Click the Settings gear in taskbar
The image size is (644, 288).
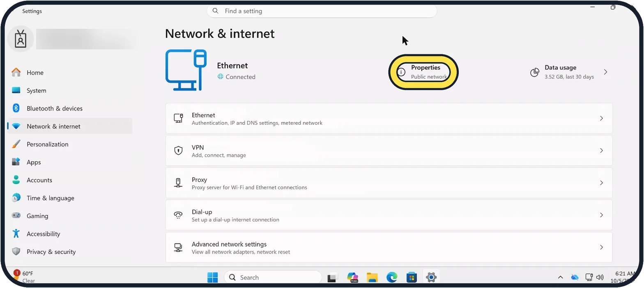(431, 278)
